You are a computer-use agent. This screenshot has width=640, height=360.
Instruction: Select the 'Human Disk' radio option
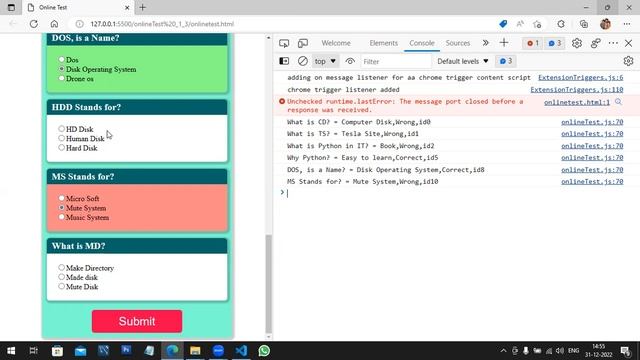tap(61, 138)
